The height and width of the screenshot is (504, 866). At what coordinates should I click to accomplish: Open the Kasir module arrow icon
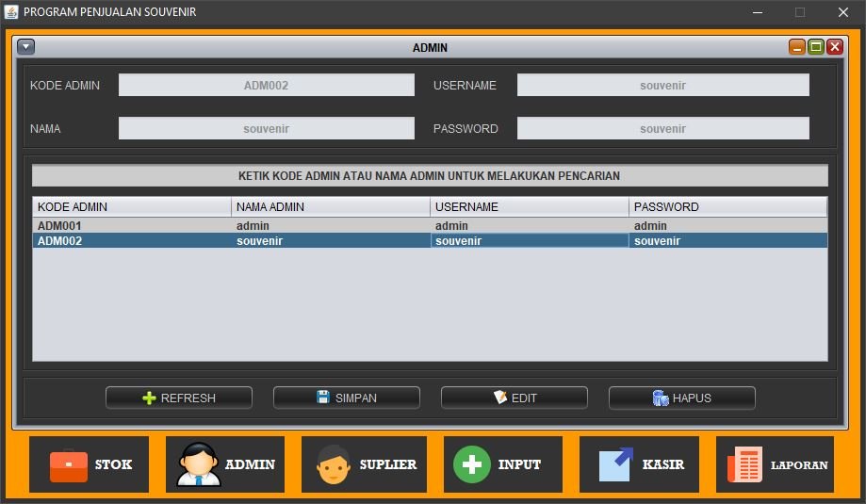tap(616, 464)
